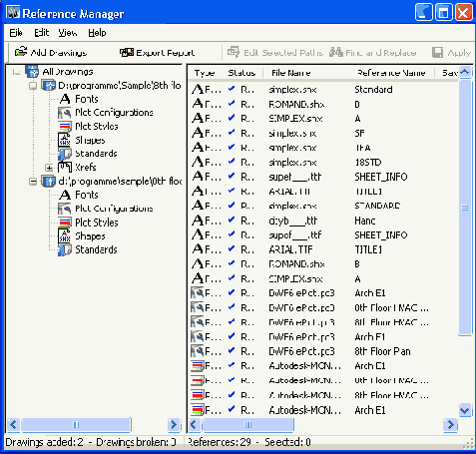The height and width of the screenshot is (454, 476).
Task: Select the Standards icon under the second drawing
Action: 65,249
